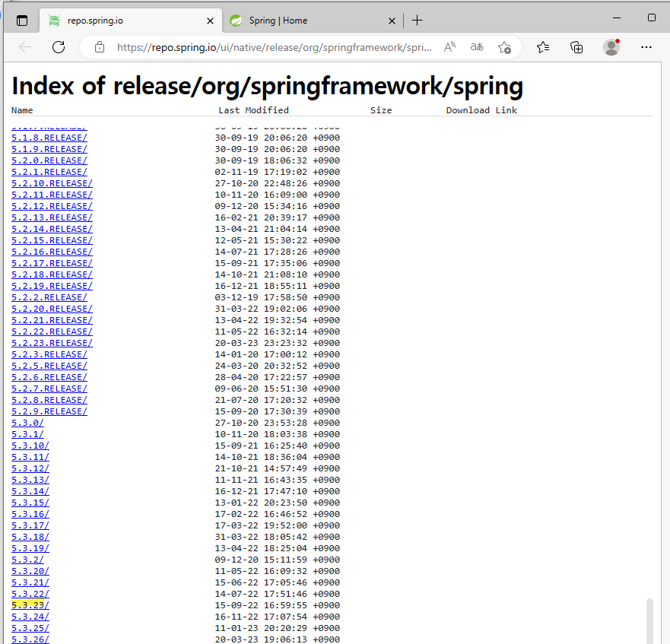Open the 5.1.9.RELEASE/ folder link

point(49,149)
